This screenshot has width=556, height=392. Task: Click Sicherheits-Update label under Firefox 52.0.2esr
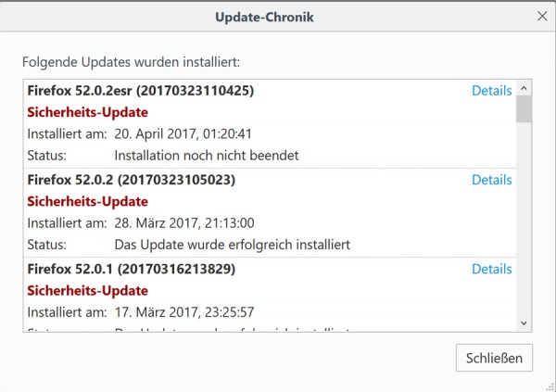(x=87, y=113)
